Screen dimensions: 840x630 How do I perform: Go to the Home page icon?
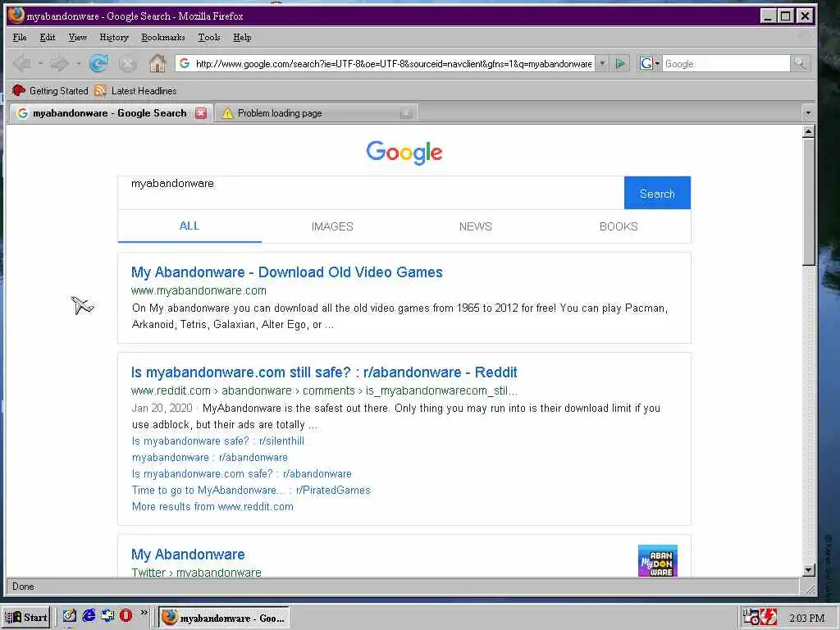157,64
